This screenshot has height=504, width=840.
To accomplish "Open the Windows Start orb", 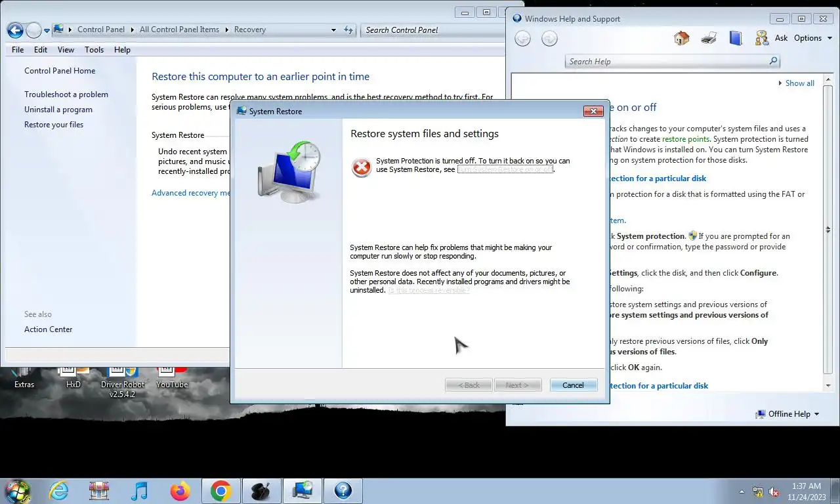I will tap(18, 490).
